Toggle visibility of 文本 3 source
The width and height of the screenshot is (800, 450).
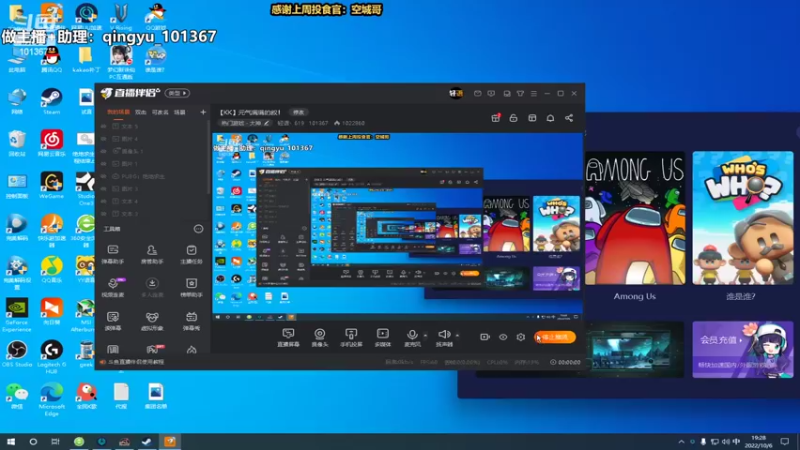coord(104,214)
